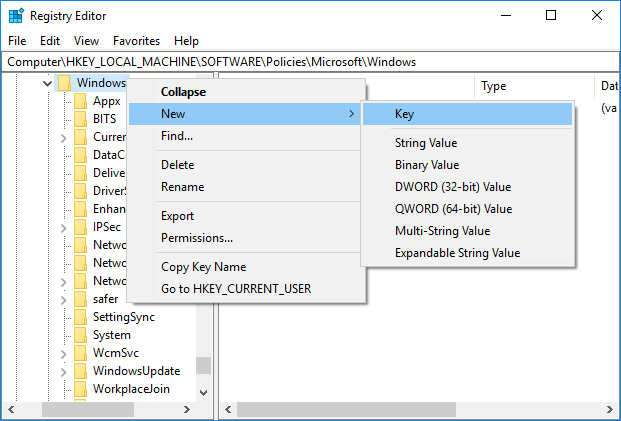Click Permissions... in the context menu

(x=197, y=238)
